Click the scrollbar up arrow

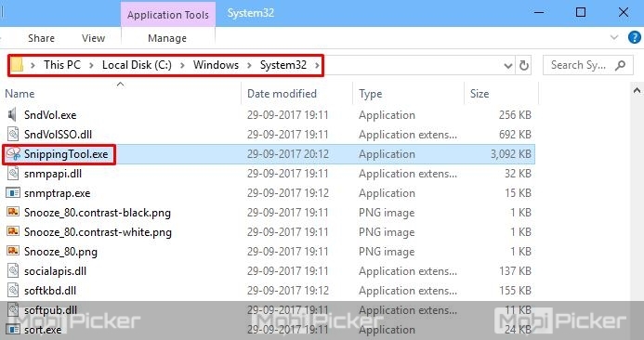pos(637,91)
